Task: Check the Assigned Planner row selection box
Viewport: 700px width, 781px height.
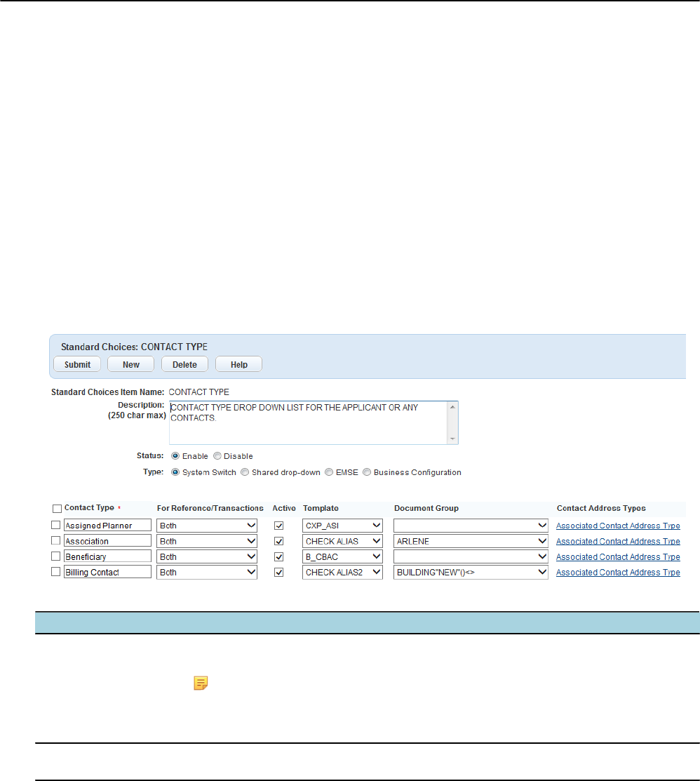Action: click(55, 525)
